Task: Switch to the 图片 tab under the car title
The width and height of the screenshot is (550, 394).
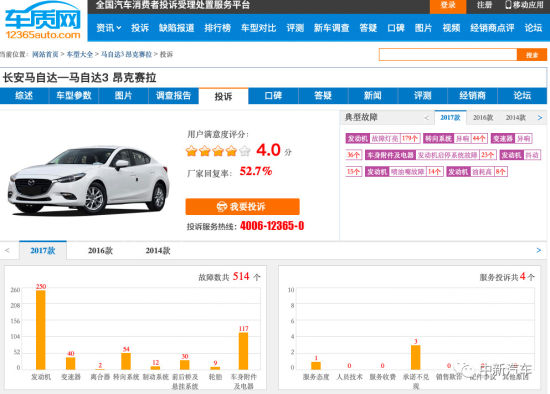Action: pos(123,96)
